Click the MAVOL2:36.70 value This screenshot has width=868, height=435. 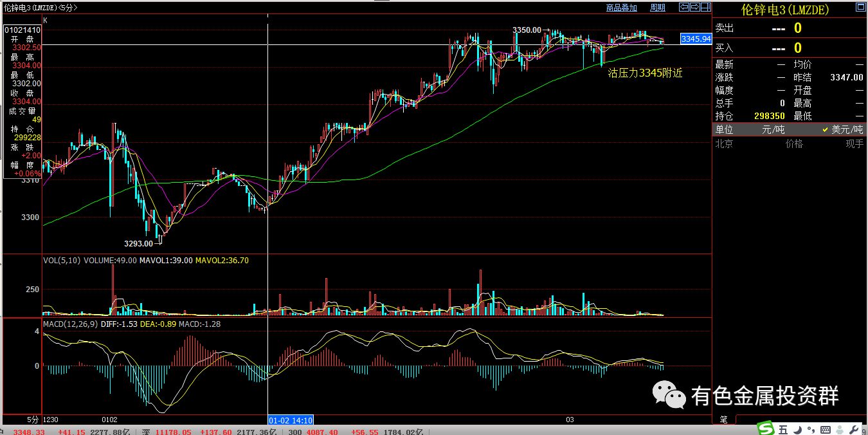click(222, 260)
